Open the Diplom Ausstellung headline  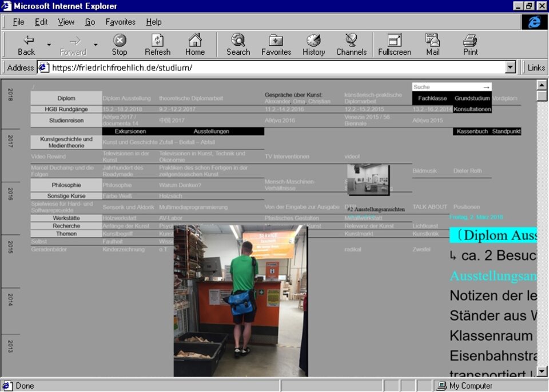[494, 235]
